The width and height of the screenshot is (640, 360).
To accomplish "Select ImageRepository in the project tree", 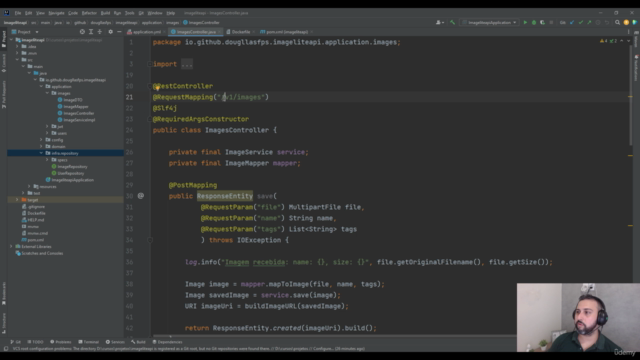I will click(72, 167).
